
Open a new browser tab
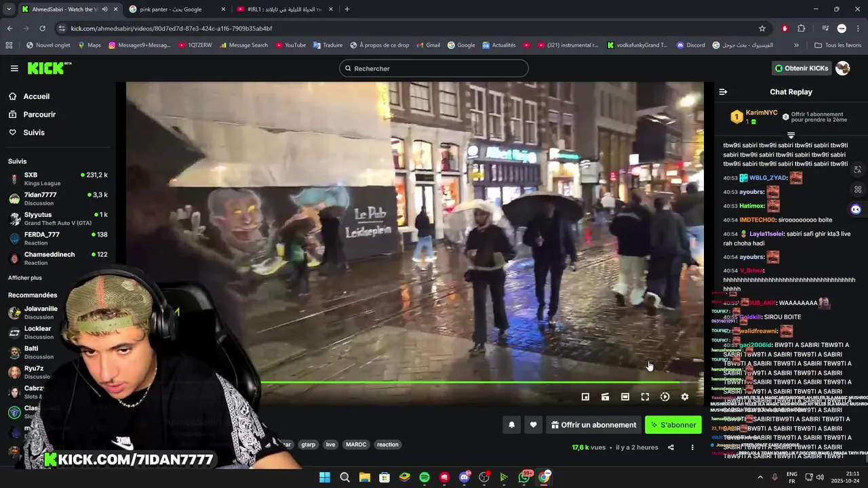click(x=347, y=9)
